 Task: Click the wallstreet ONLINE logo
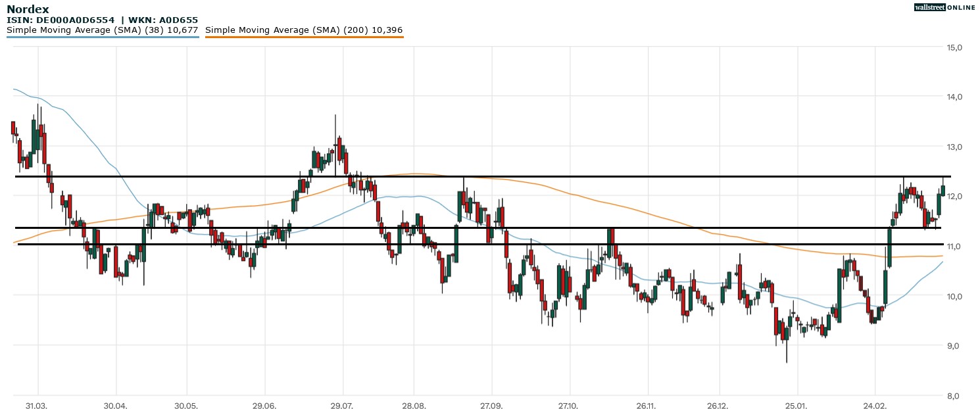pyautogui.click(x=944, y=7)
